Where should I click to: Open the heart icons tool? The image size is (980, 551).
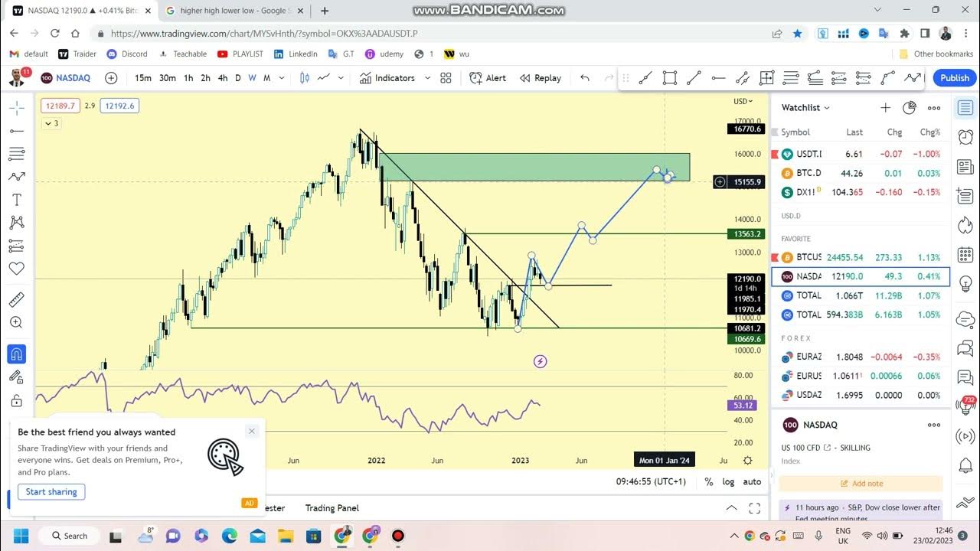pyautogui.click(x=16, y=269)
